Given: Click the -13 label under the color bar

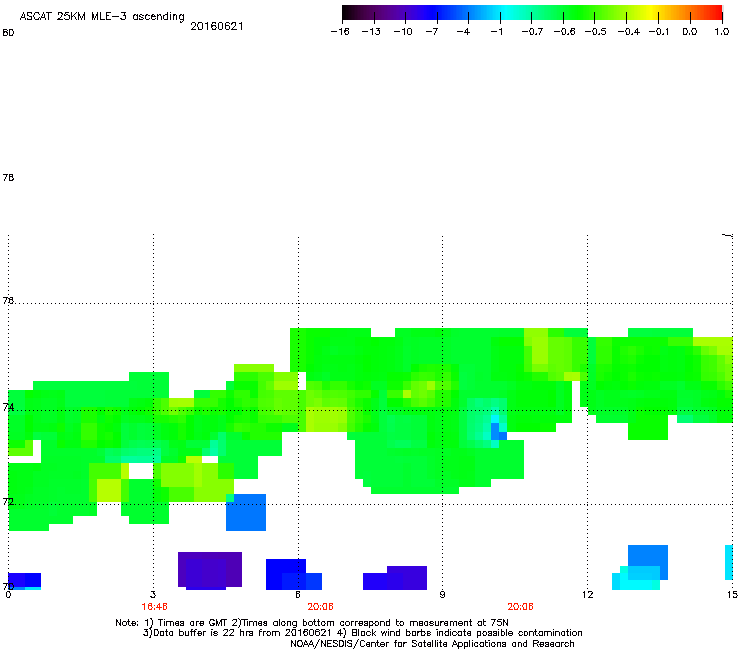Looking at the screenshot, I should coord(371,32).
